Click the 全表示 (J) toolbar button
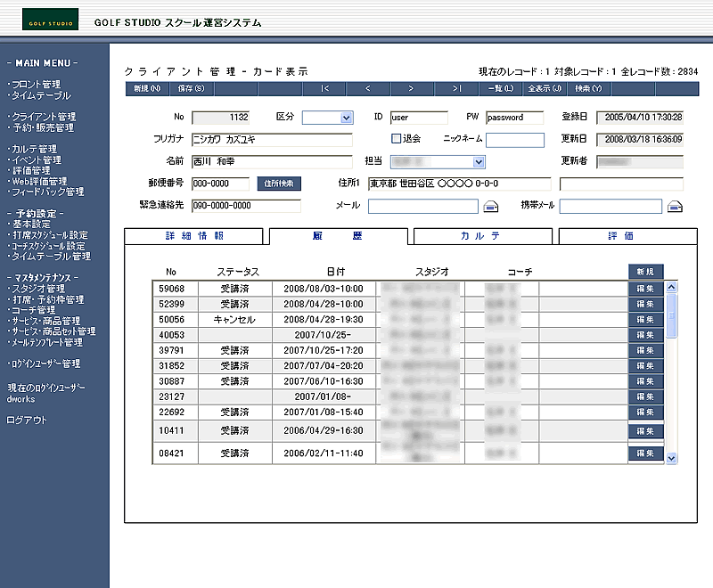The width and height of the screenshot is (713, 588). [545, 88]
